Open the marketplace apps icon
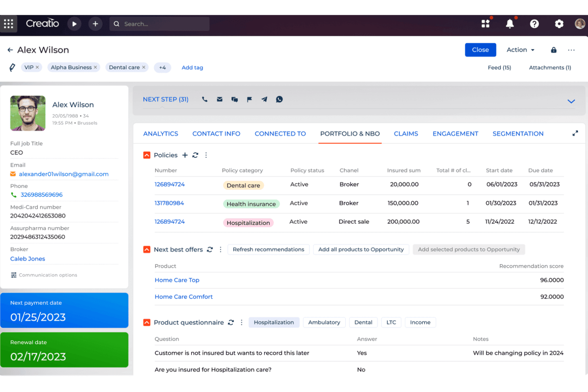 pos(485,24)
